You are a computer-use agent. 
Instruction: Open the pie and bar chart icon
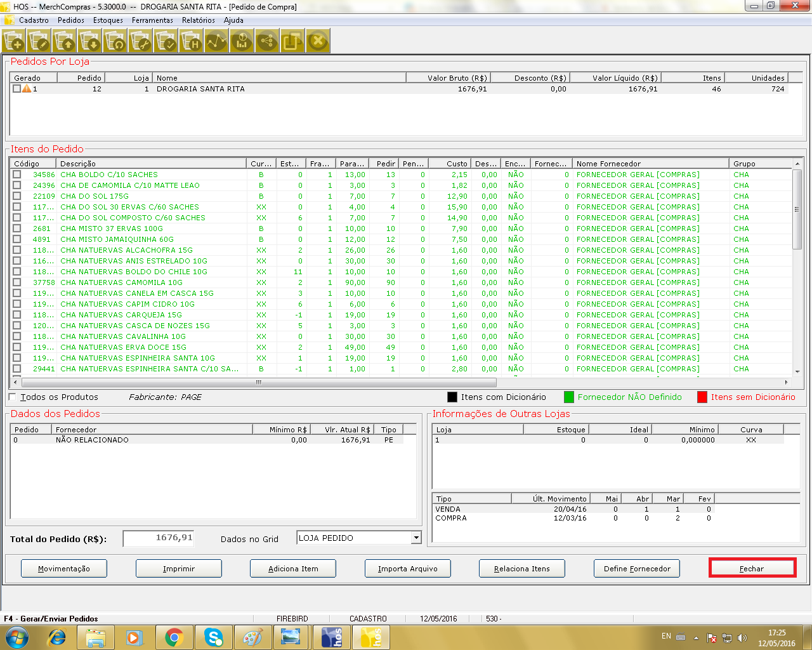242,42
